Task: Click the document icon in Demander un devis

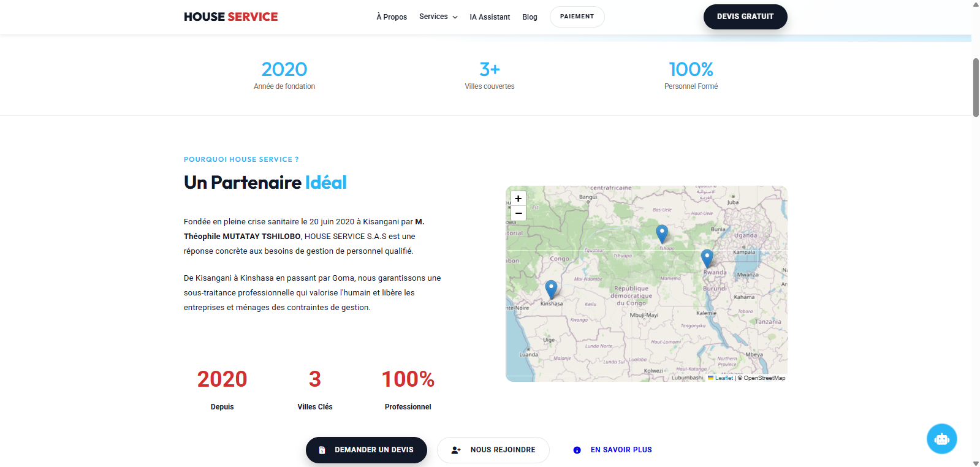Action: tap(322, 450)
